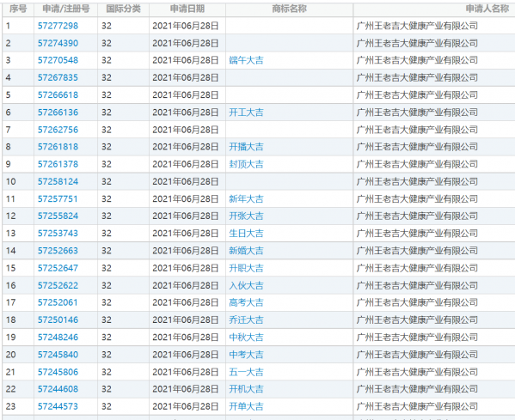Open registration number 57267835
This screenshot has width=515, height=420.
pos(58,78)
